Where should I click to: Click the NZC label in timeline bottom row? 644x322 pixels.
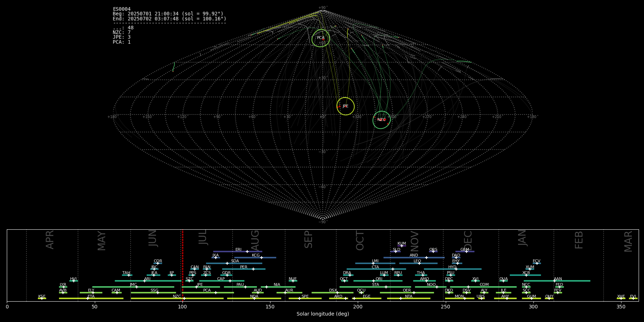tap(177, 297)
